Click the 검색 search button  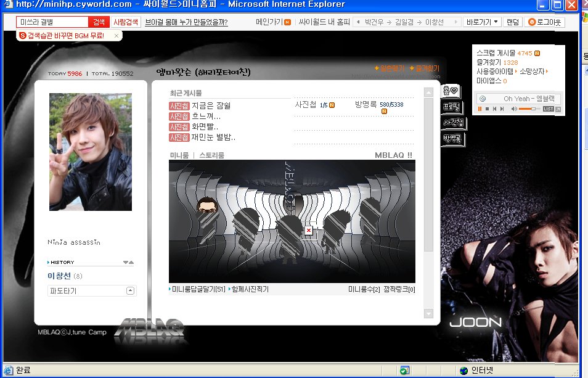99,22
